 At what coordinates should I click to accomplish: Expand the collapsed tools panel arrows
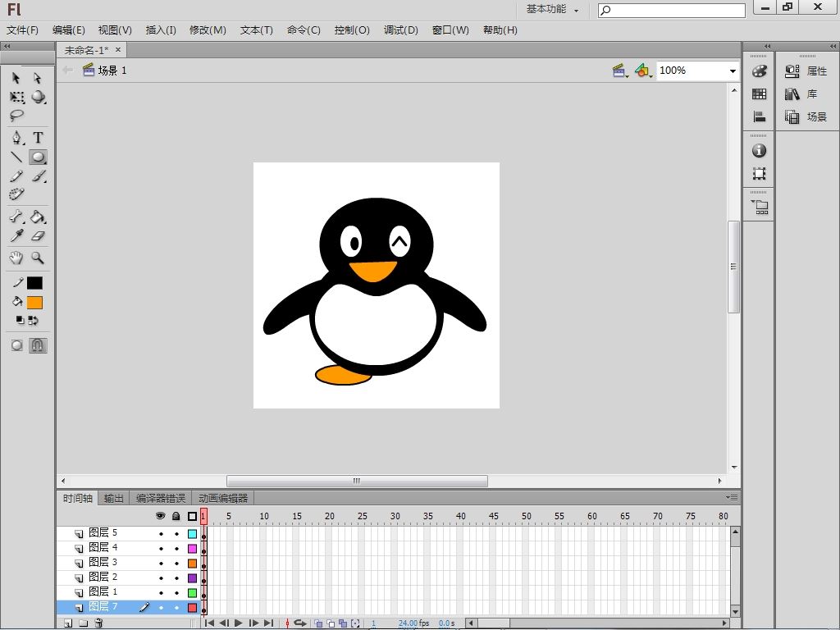click(7, 46)
